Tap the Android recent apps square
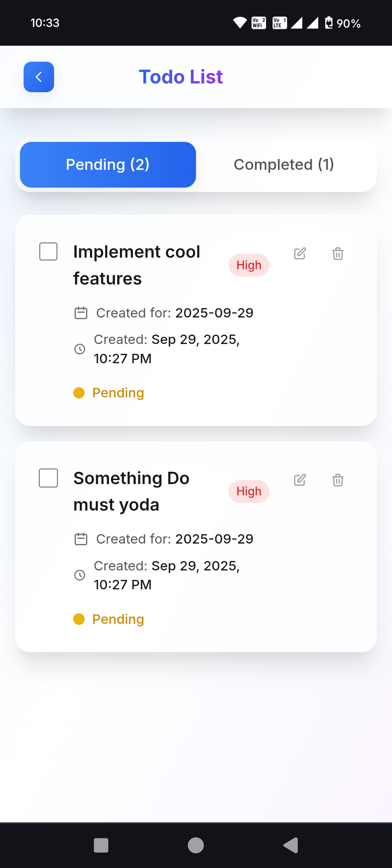This screenshot has width=392, height=868. [x=101, y=845]
